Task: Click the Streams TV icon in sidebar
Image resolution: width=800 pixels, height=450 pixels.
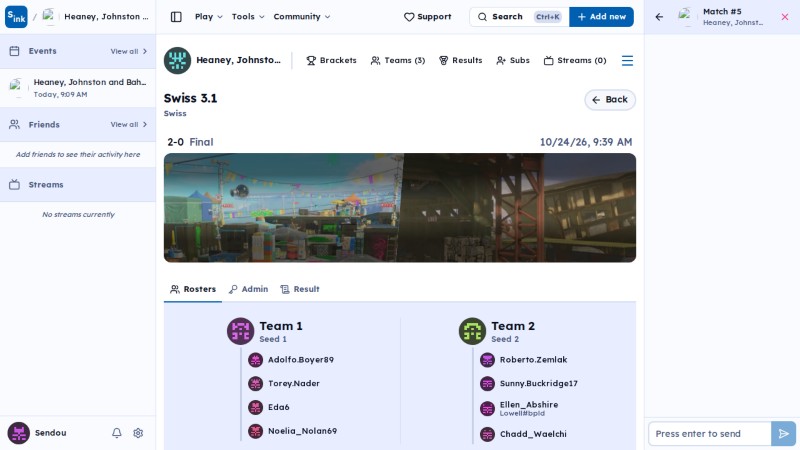Action: pyautogui.click(x=14, y=185)
